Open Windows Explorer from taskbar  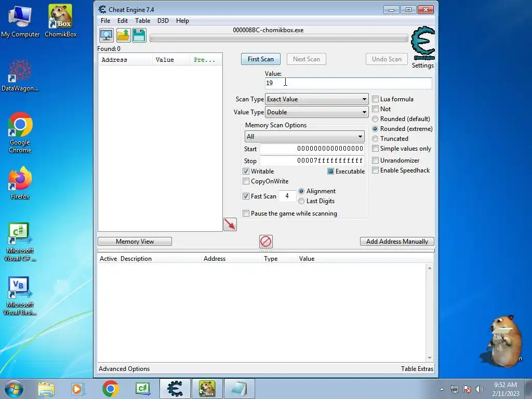(46, 389)
